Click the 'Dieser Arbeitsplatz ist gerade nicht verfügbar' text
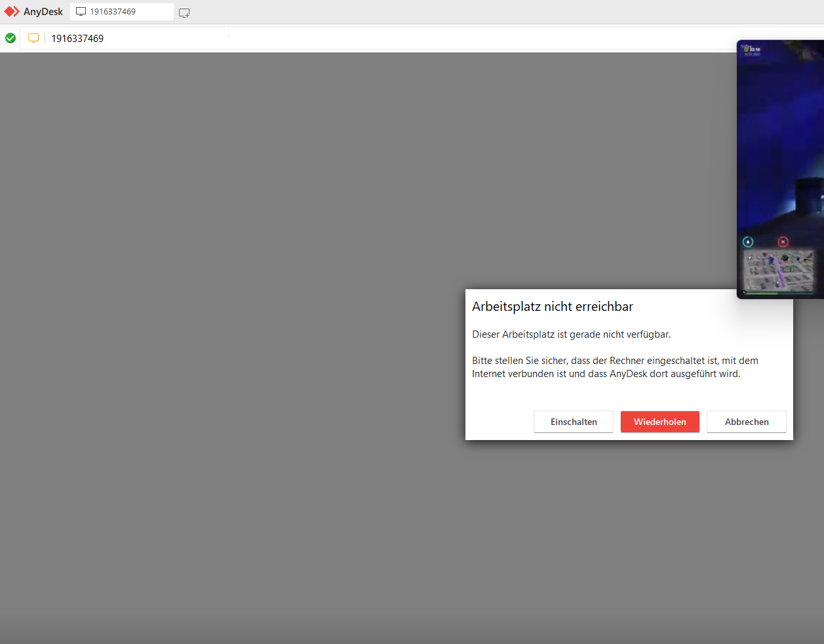Viewport: 824px width, 644px height. point(571,334)
